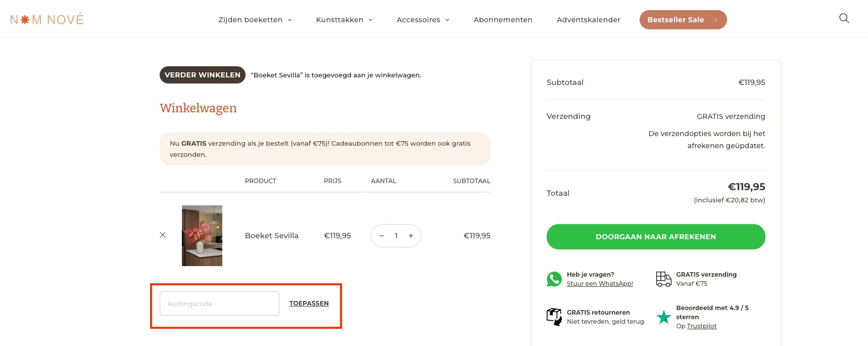Open the Abonnementen menu item

tap(503, 20)
